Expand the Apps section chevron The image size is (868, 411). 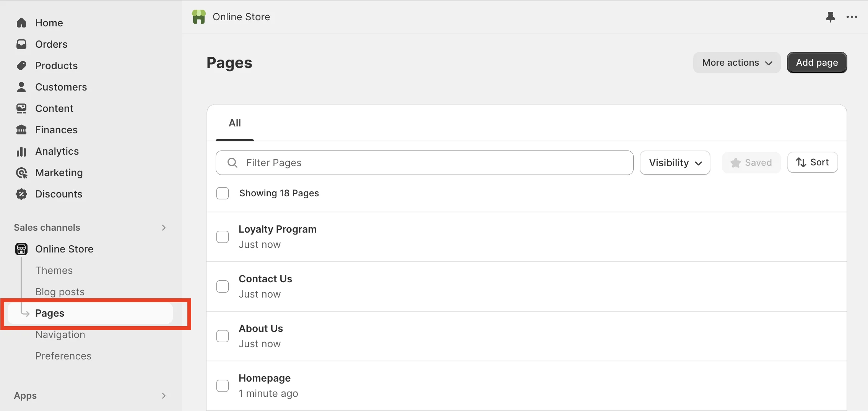pyautogui.click(x=164, y=396)
